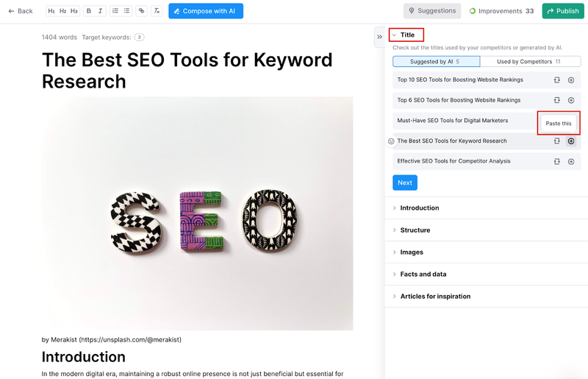Image resolution: width=588 pixels, height=379 pixels.
Task: Insert a hyperlink
Action: click(141, 11)
